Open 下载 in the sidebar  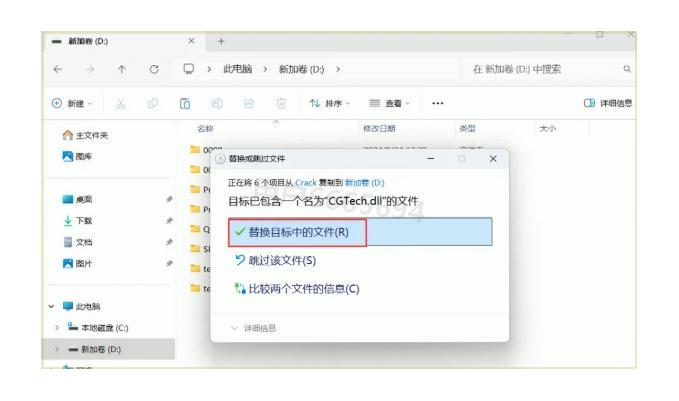click(x=77, y=220)
